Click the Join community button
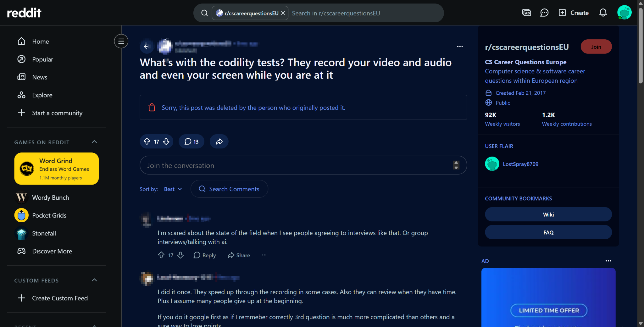 596,47
